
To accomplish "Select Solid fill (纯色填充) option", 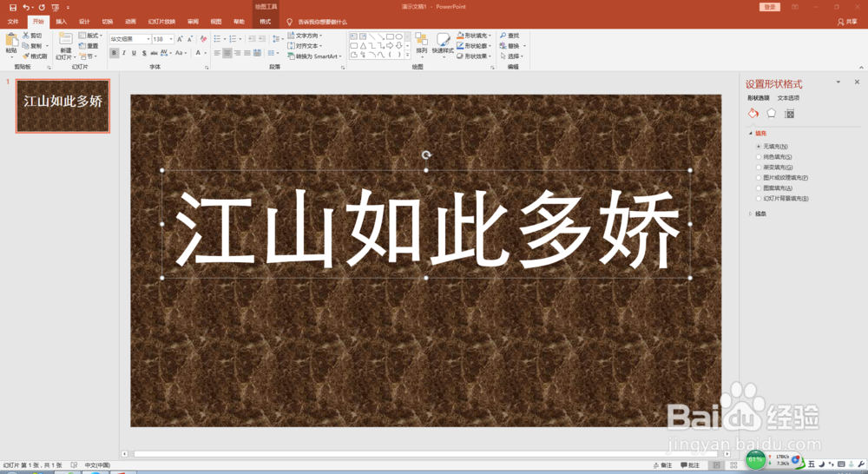I will tap(774, 157).
